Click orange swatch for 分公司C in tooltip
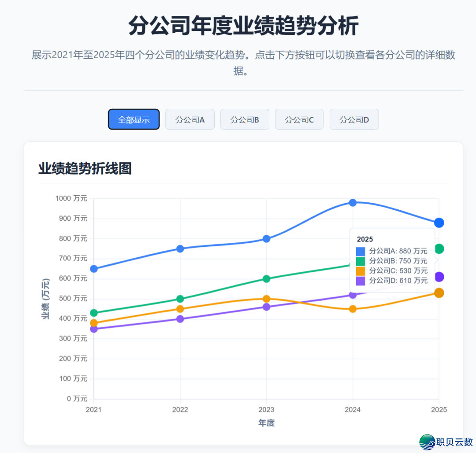Image resolution: width=476 pixels, height=453 pixels. [x=361, y=271]
